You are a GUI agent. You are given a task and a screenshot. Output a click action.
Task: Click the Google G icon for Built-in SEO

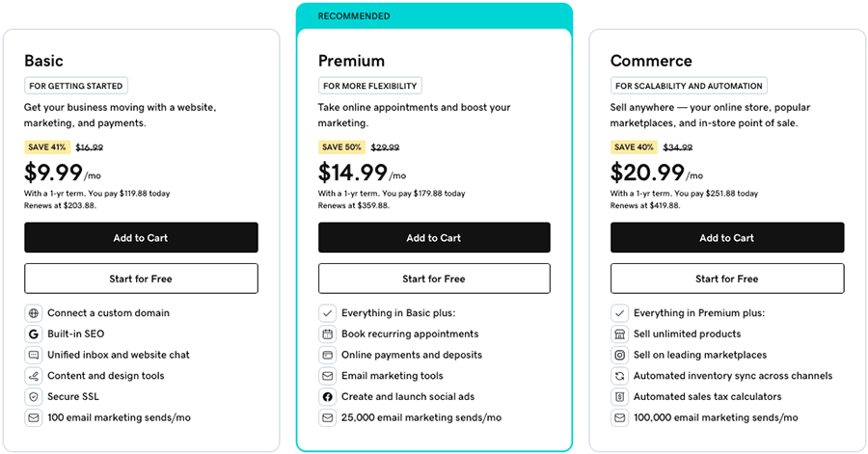tap(33, 334)
